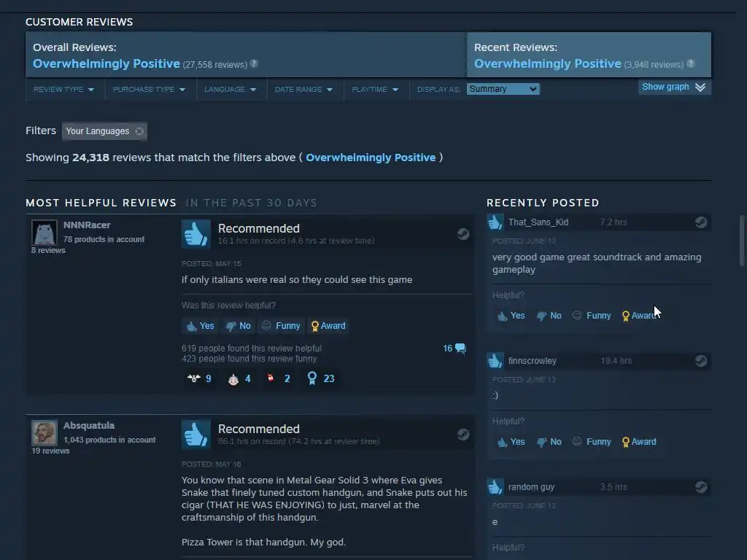This screenshot has width=747, height=560.
Task: Click the Steam logo icon on NNNRacer's review
Action: [x=463, y=234]
